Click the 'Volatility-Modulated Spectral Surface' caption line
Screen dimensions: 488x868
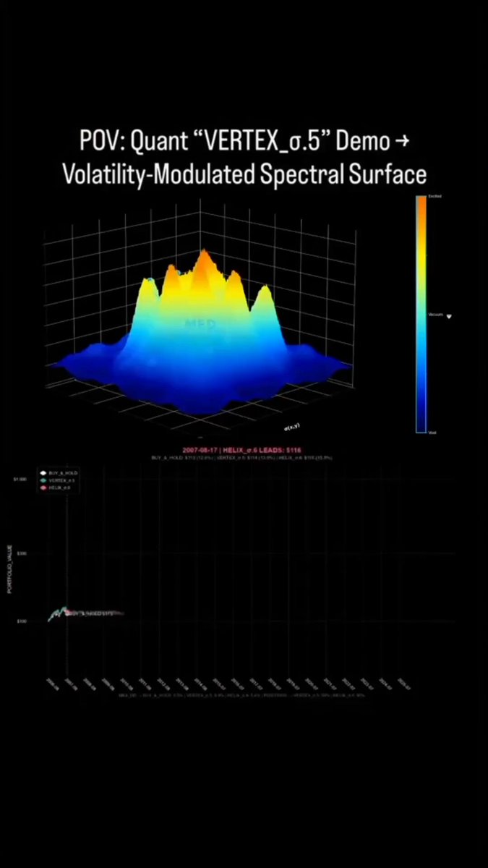244,175
